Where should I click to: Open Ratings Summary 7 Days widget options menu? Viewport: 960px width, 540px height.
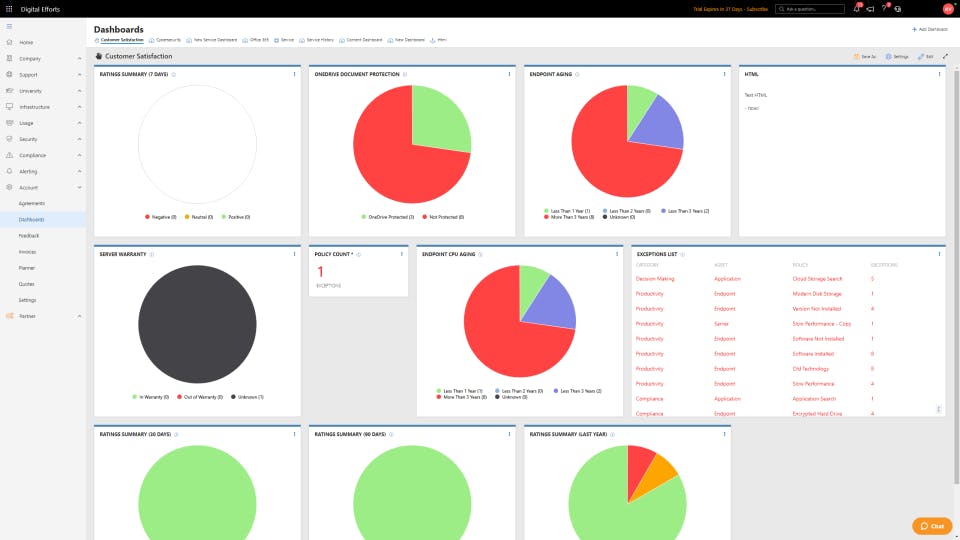[294, 74]
